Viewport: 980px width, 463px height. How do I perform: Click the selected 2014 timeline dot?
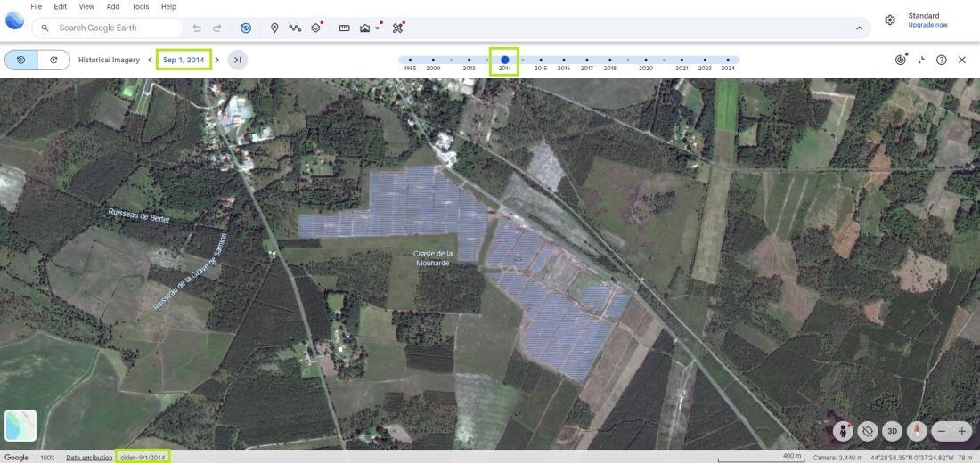click(x=504, y=60)
